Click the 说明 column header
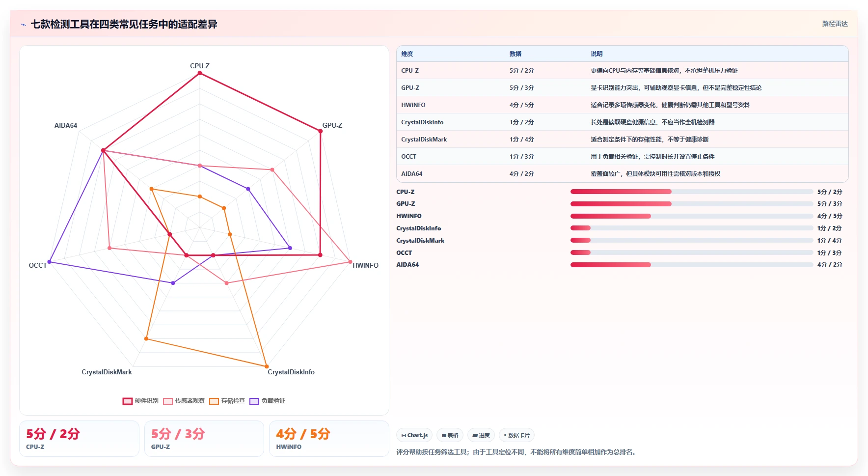868x476 pixels. tap(597, 54)
